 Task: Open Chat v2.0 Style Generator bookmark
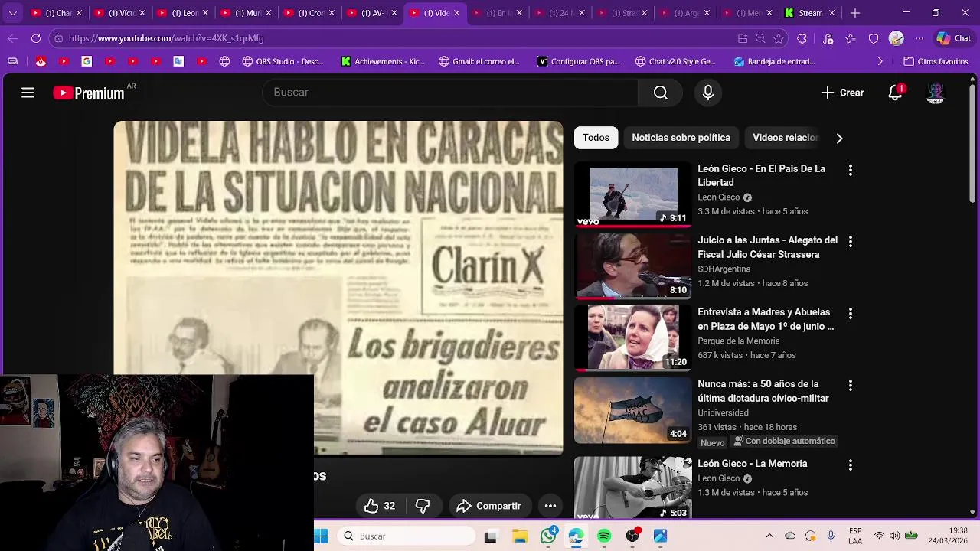point(675,61)
